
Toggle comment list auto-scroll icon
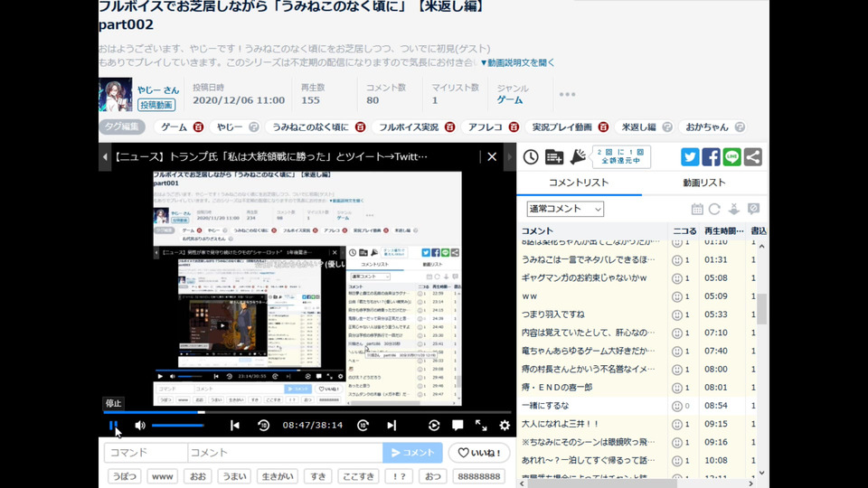734,209
